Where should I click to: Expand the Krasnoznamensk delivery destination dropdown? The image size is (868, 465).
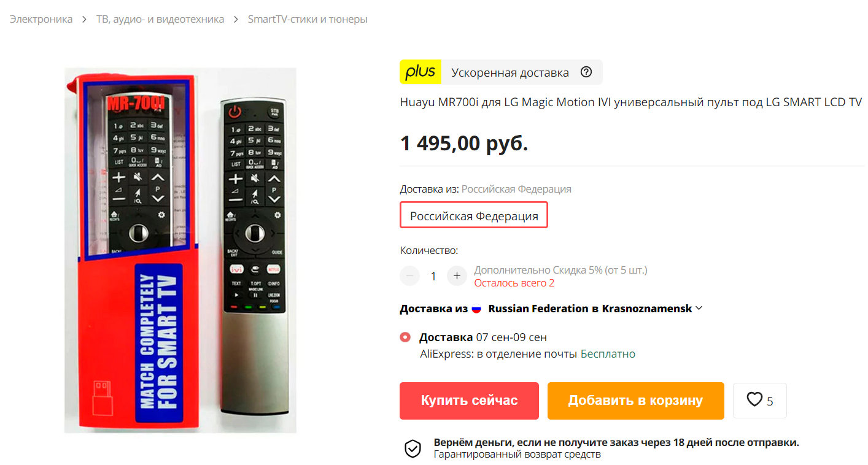coord(699,309)
